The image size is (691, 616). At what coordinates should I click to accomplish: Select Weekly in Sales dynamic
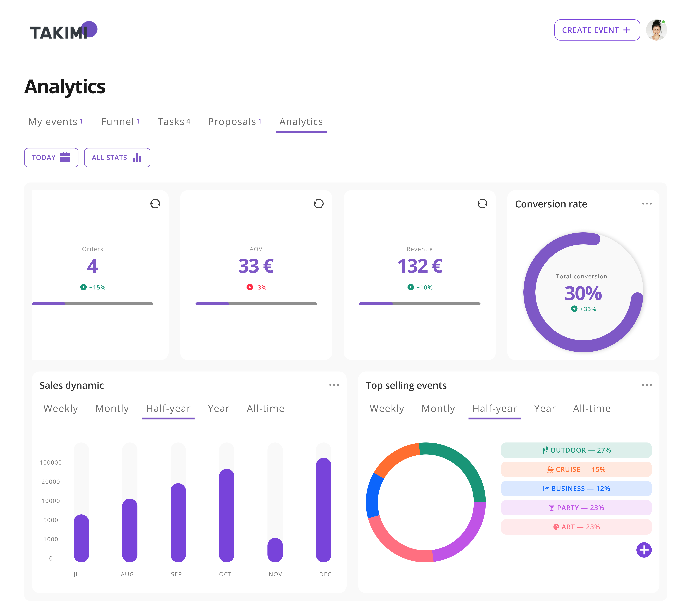pyautogui.click(x=61, y=409)
